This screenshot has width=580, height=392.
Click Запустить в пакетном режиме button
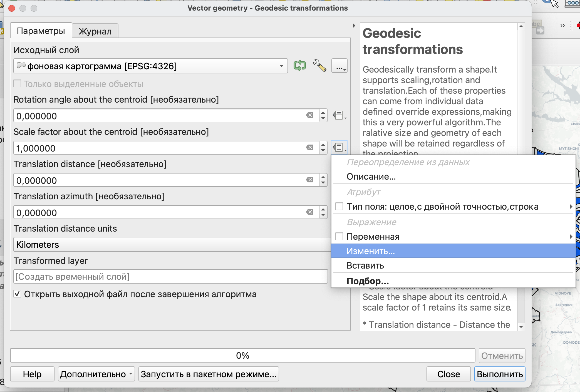coord(209,374)
